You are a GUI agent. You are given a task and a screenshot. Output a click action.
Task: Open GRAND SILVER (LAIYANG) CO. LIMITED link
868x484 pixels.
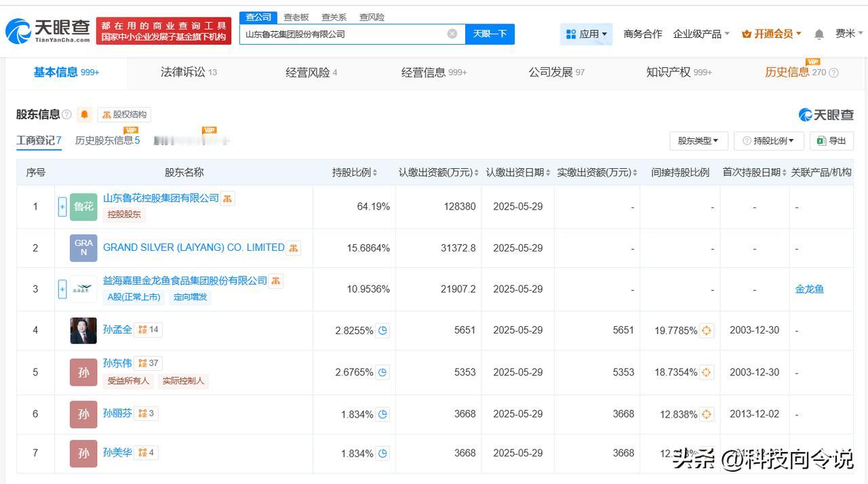coord(194,247)
